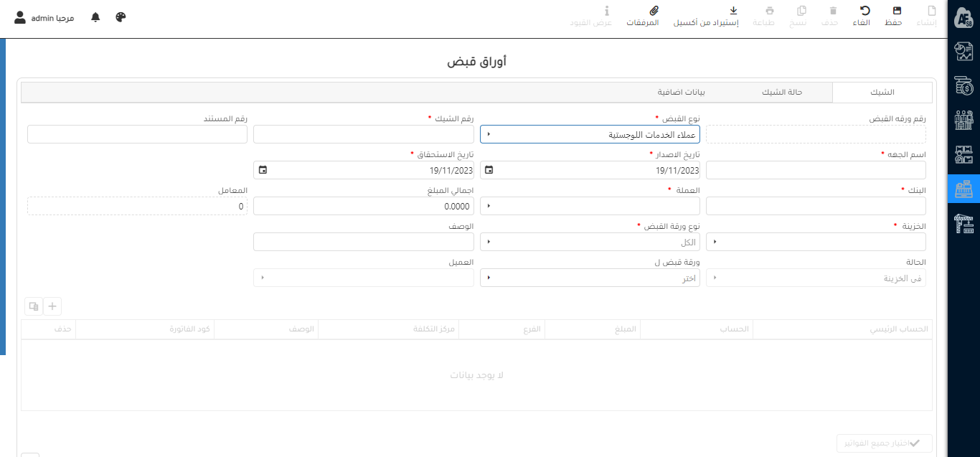Open the coins money sidebar module
The width and height of the screenshot is (980, 457).
tap(963, 86)
